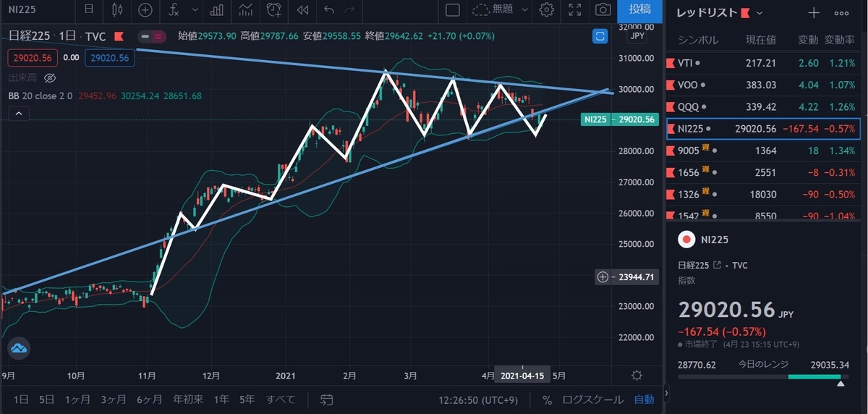The height and width of the screenshot is (414, 868).
Task: Toggle 自動 auto scale
Action: [x=644, y=400]
